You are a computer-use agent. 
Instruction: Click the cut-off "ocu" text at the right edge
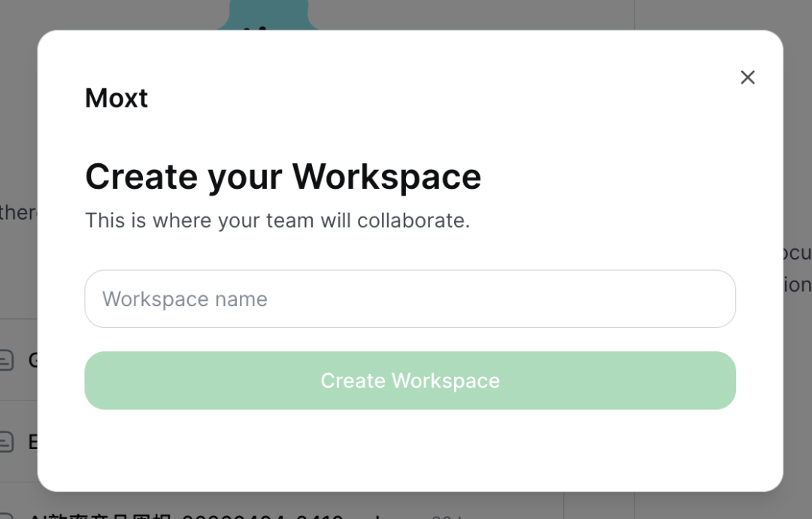point(797,253)
